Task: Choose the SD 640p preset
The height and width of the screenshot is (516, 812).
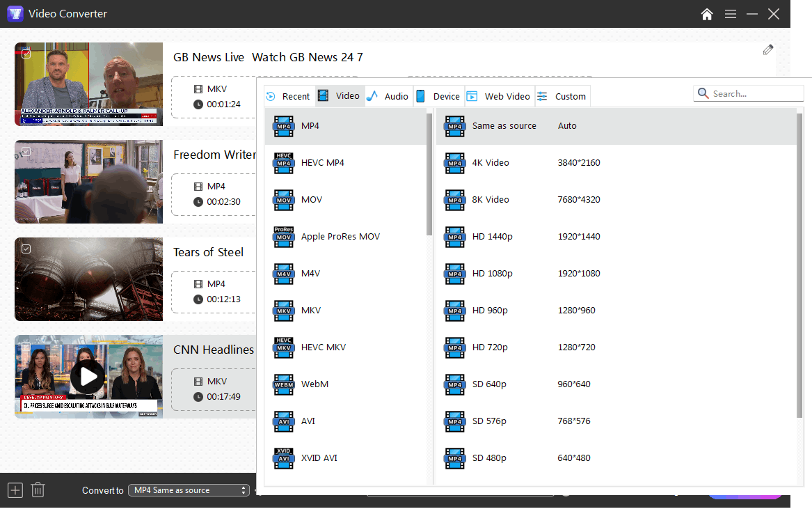Action: 616,384
